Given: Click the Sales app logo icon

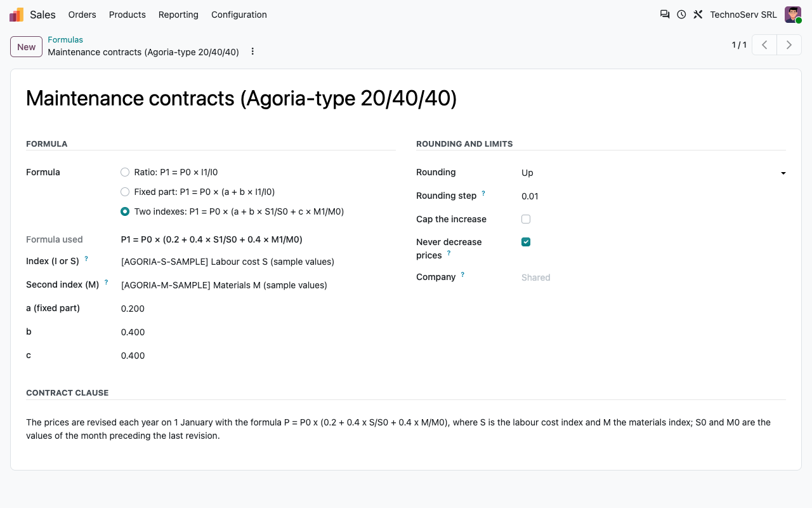Looking at the screenshot, I should (16, 15).
